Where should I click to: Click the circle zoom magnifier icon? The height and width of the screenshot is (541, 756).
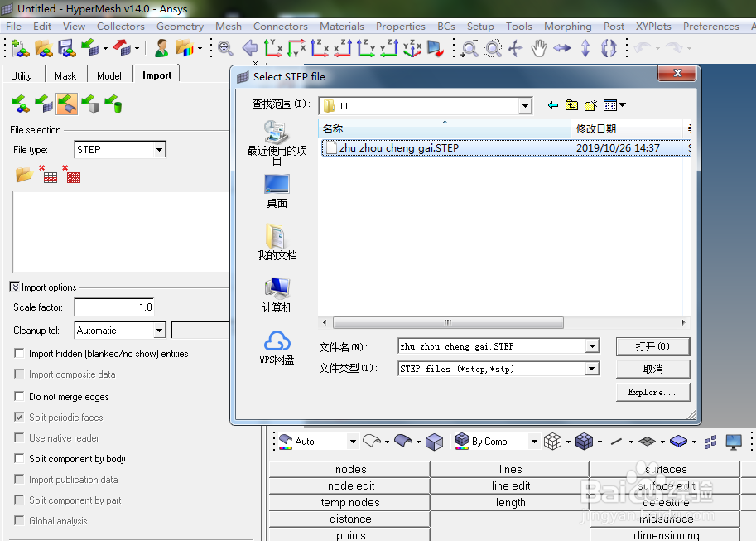493,48
